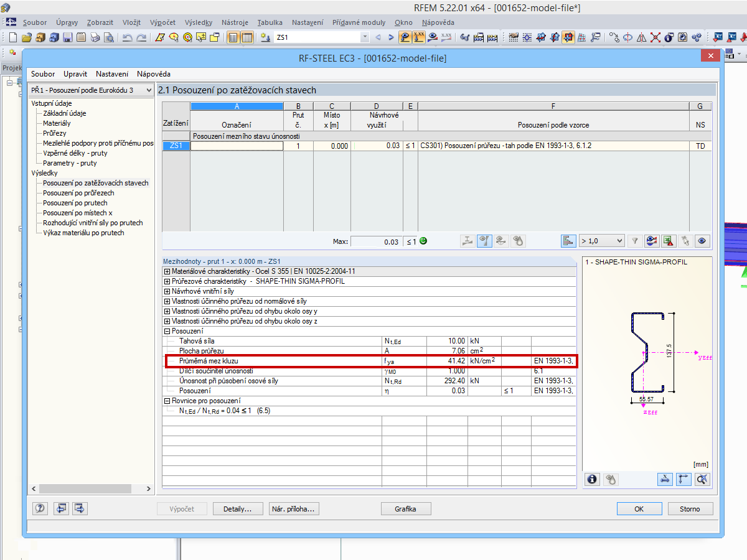Screen dimensions: 747x560
Task: Expand Materiálové charakteristiky row
Action: coord(167,271)
